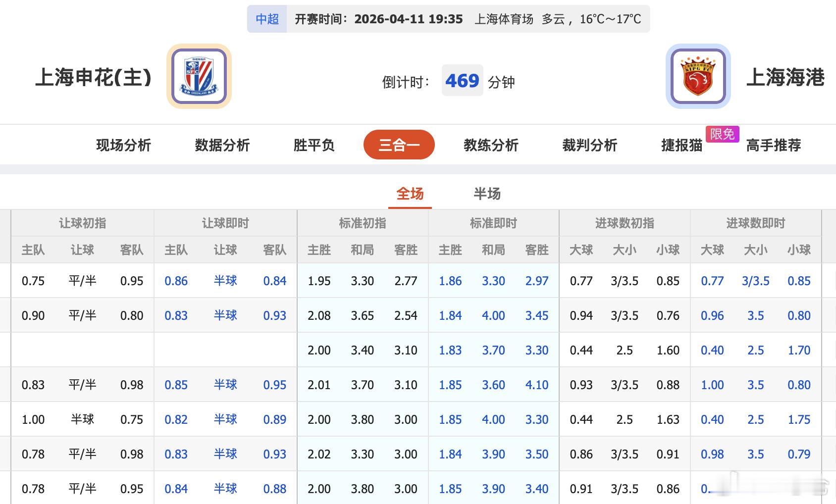Click the 让球初指 column group header
The width and height of the screenshot is (836, 504).
83,223
